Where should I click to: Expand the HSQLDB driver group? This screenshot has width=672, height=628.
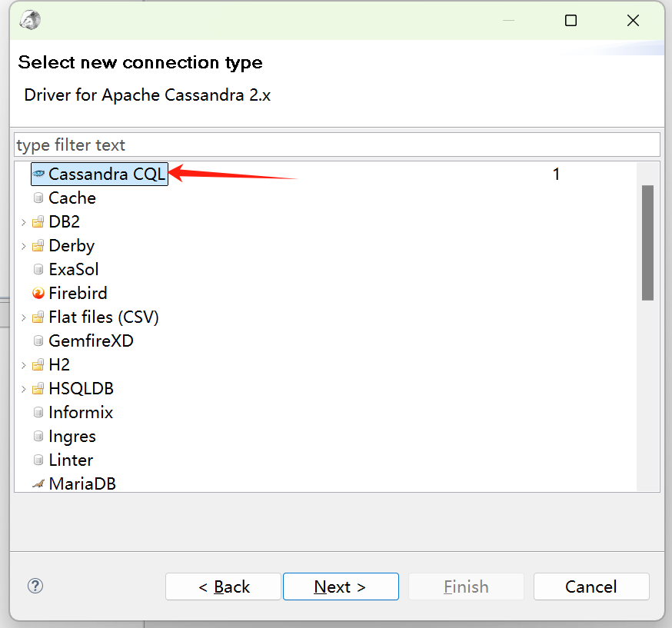click(x=24, y=389)
